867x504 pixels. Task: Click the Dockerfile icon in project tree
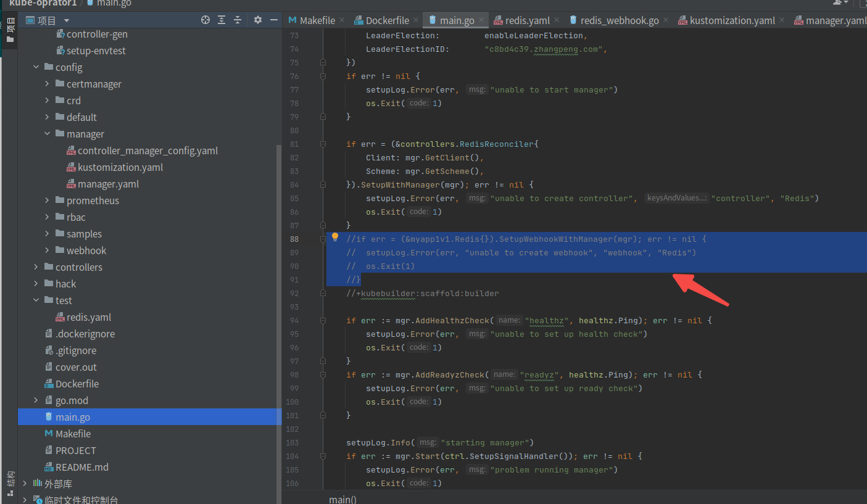[49, 384]
